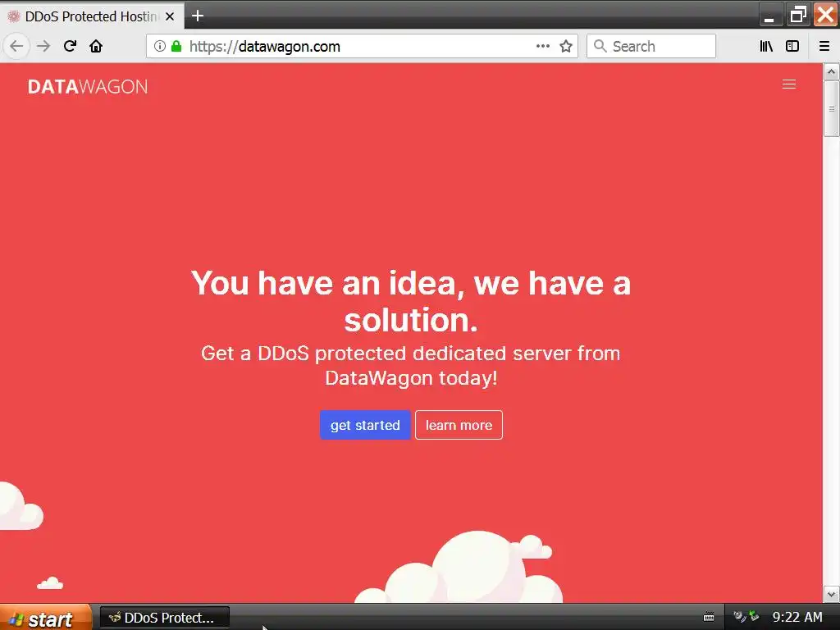The image size is (840, 630).
Task: Open the DataWagon site navigation menu
Action: coord(788,84)
